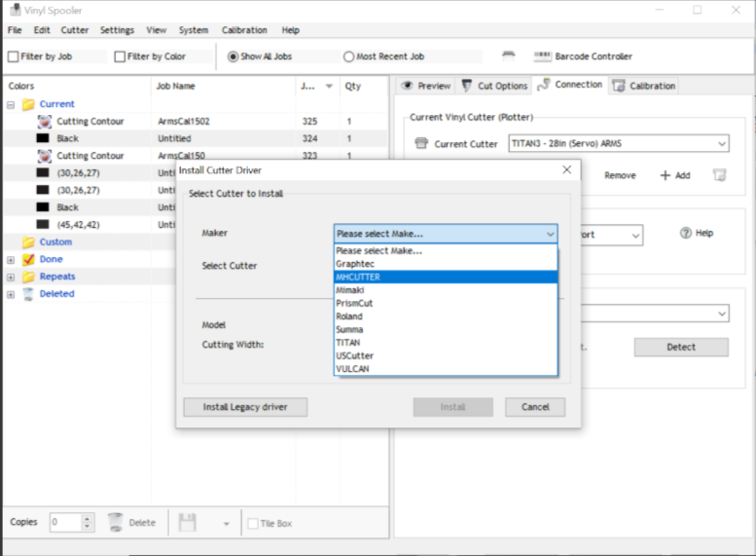The width and height of the screenshot is (756, 556).
Task: Open the Edit menu
Action: [x=42, y=30]
